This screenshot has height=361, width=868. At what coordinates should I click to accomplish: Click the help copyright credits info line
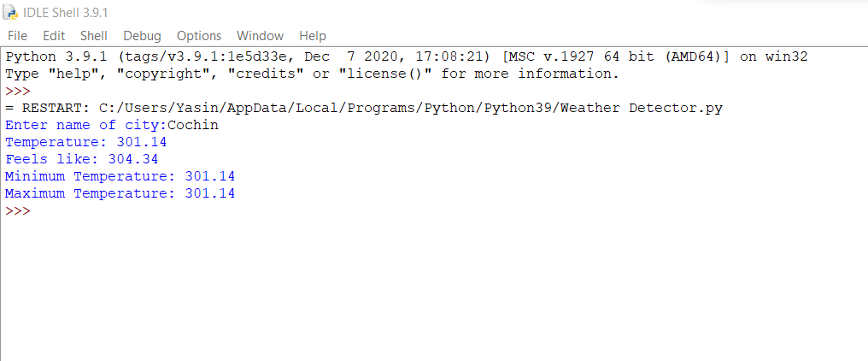click(x=312, y=74)
